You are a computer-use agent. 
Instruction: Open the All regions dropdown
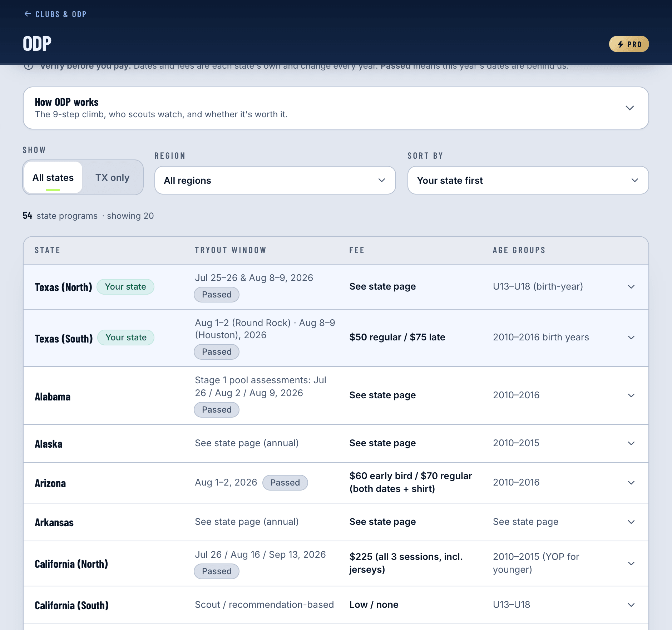(x=275, y=180)
